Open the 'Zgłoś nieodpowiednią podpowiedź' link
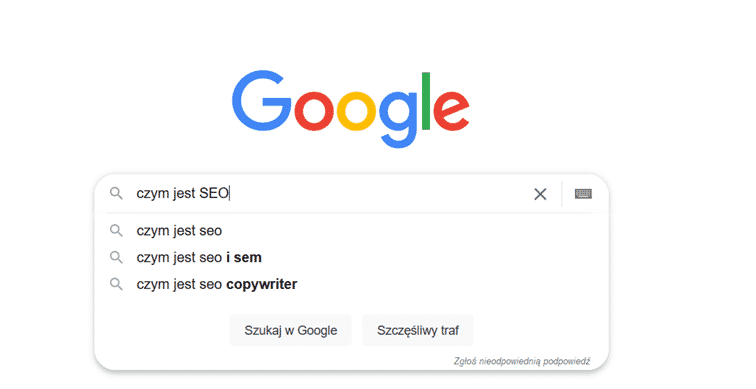This screenshot has width=756, height=389. pos(522,361)
